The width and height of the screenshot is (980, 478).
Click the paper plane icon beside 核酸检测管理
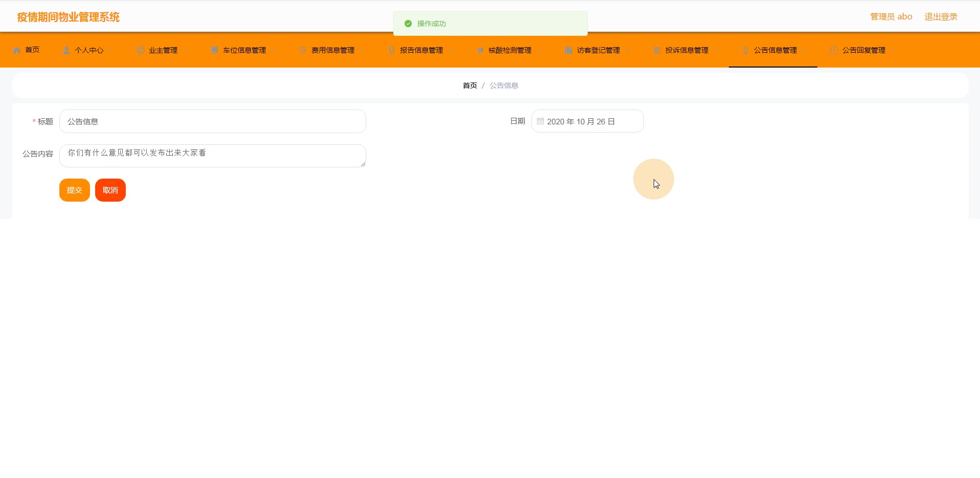click(480, 50)
